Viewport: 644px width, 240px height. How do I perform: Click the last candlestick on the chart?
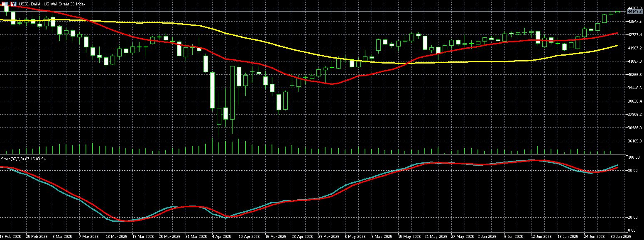pyautogui.click(x=617, y=12)
